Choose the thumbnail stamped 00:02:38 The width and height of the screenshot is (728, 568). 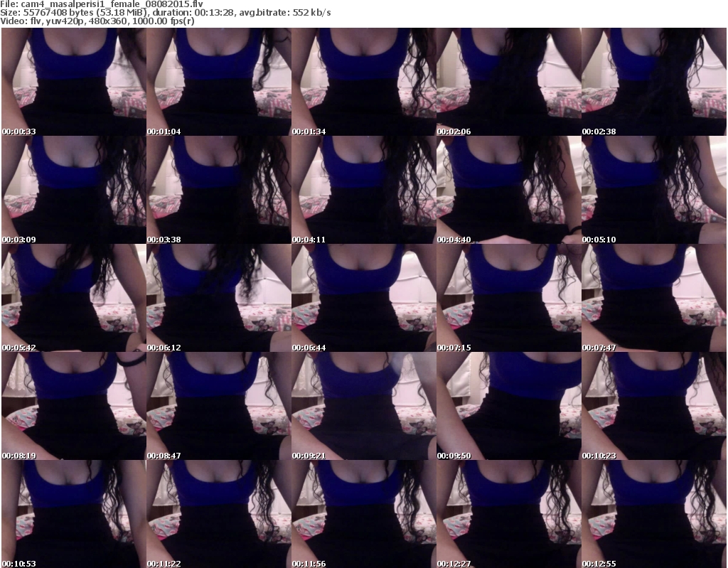pos(654,82)
